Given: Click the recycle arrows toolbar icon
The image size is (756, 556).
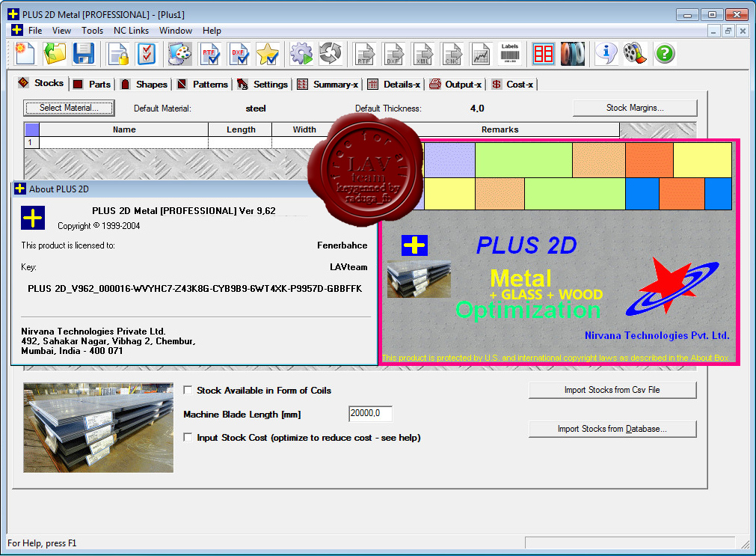Looking at the screenshot, I should point(331,54).
